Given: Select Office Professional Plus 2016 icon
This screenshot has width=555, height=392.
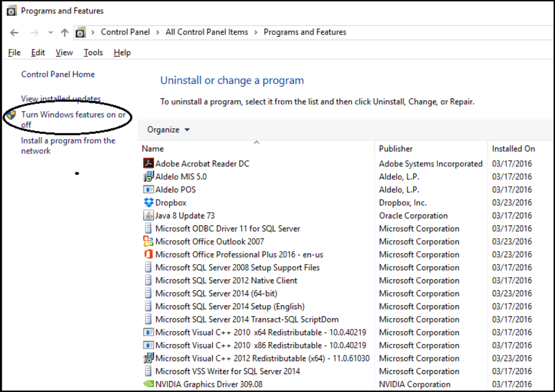Looking at the screenshot, I should coord(148,254).
